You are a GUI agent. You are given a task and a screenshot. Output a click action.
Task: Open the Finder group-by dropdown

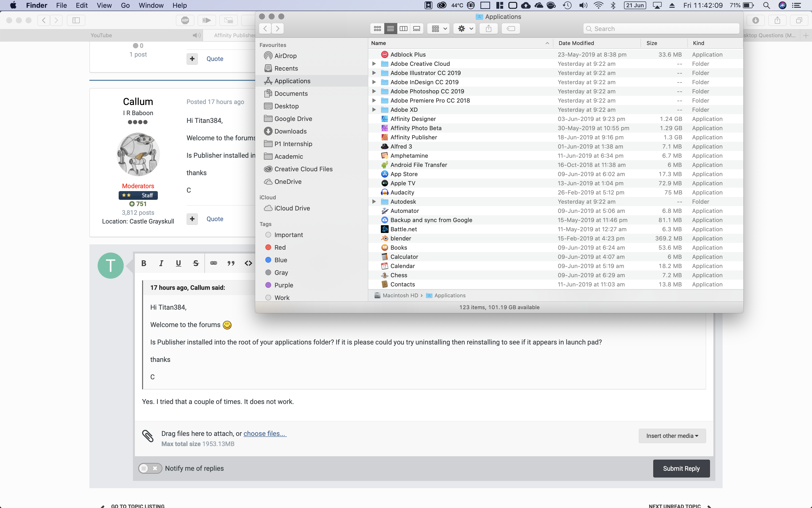pyautogui.click(x=439, y=29)
